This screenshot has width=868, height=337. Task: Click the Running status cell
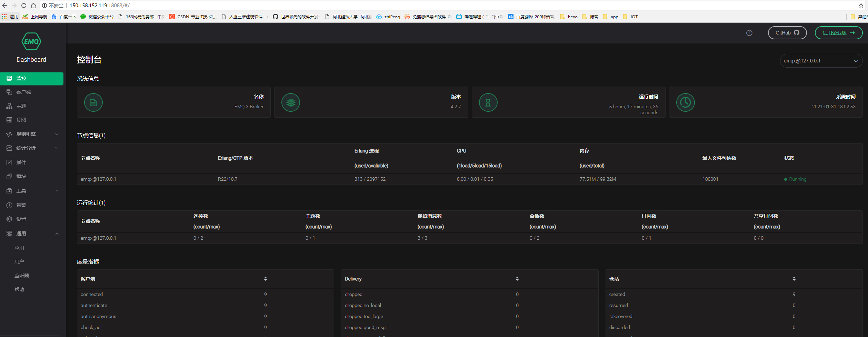click(795, 179)
